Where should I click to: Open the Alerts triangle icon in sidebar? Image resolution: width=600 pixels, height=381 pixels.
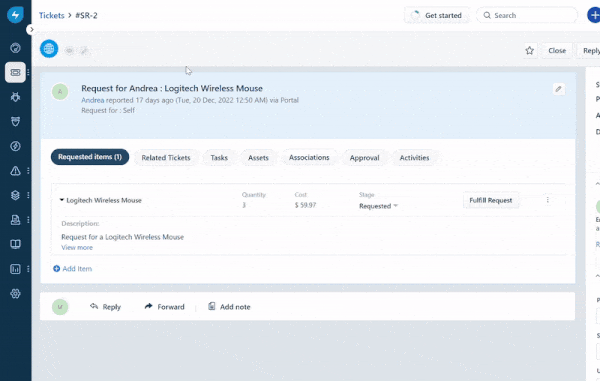point(15,171)
